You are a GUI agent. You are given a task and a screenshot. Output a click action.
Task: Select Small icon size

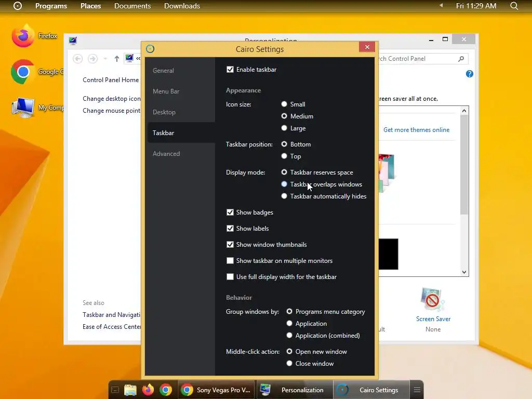point(284,104)
